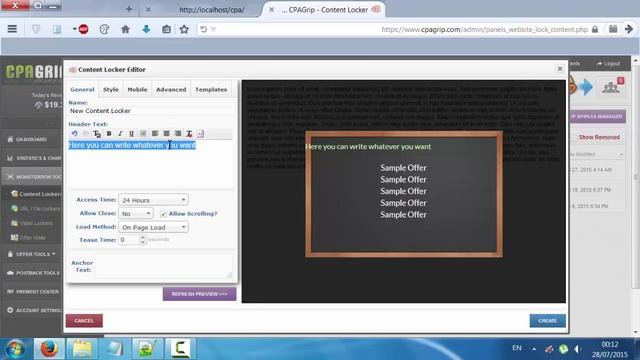Viewport: 640px width, 360px height.
Task: Center-align the header text
Action: 167,133
